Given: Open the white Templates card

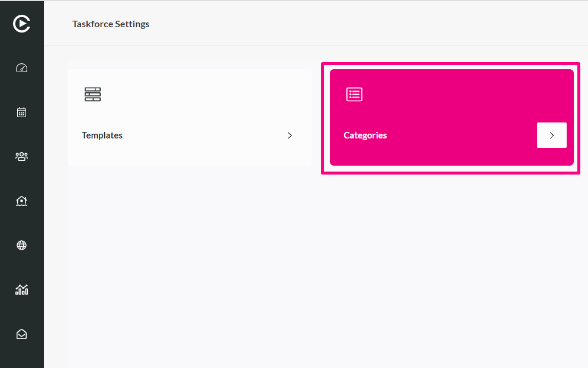Looking at the screenshot, I should (189, 117).
